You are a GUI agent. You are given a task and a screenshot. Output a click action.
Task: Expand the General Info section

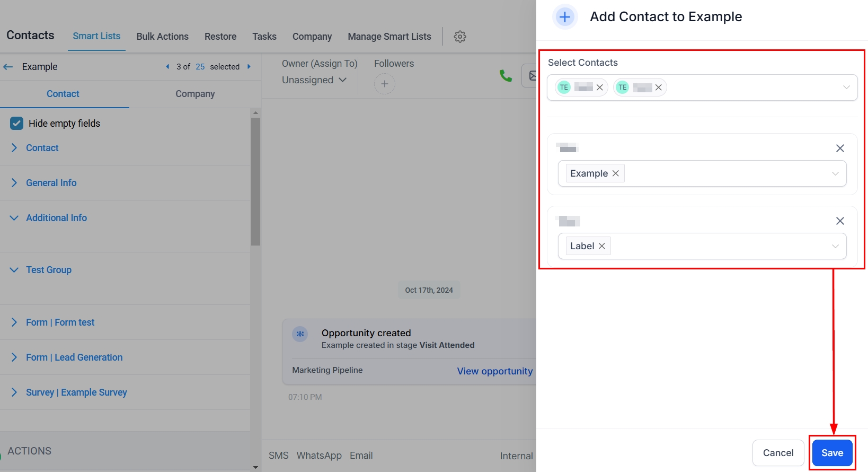pos(51,183)
